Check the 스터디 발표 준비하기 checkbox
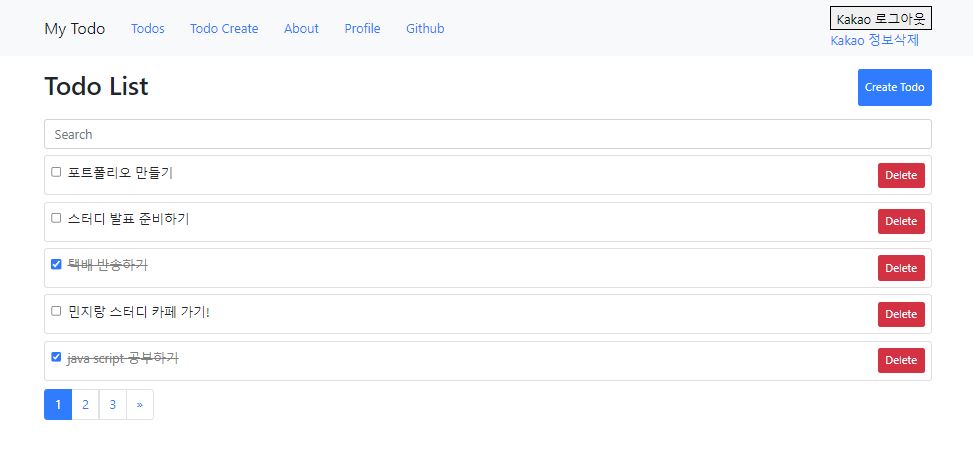Image resolution: width=973 pixels, height=471 pixels. (56, 218)
